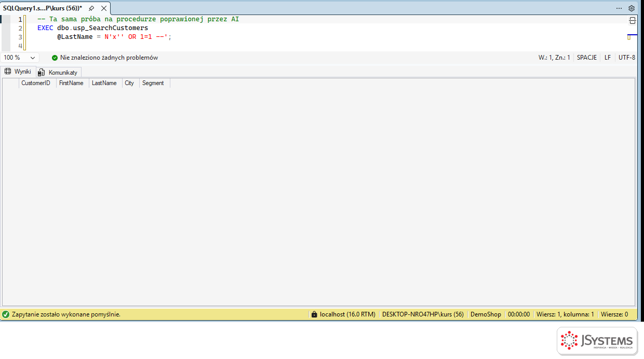Click the LF line ending indicator

point(608,58)
